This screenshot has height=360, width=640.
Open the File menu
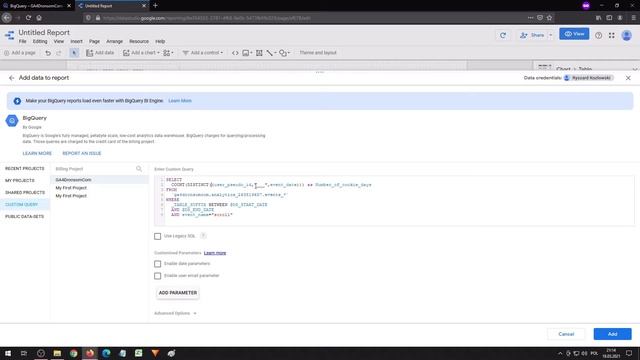[x=22, y=42]
